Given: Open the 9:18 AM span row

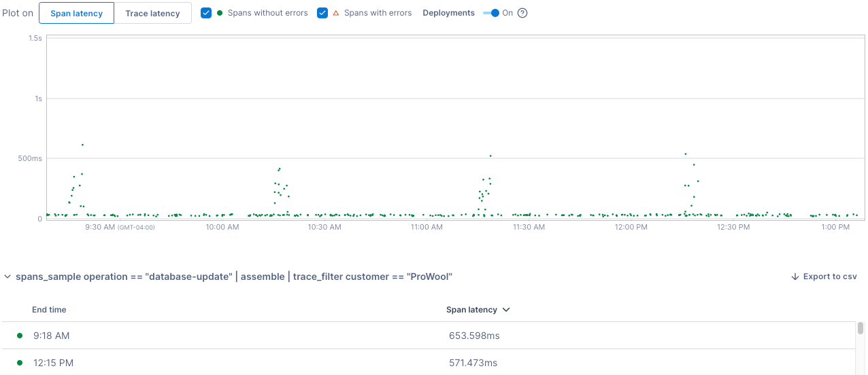Looking at the screenshot, I should 52,336.
